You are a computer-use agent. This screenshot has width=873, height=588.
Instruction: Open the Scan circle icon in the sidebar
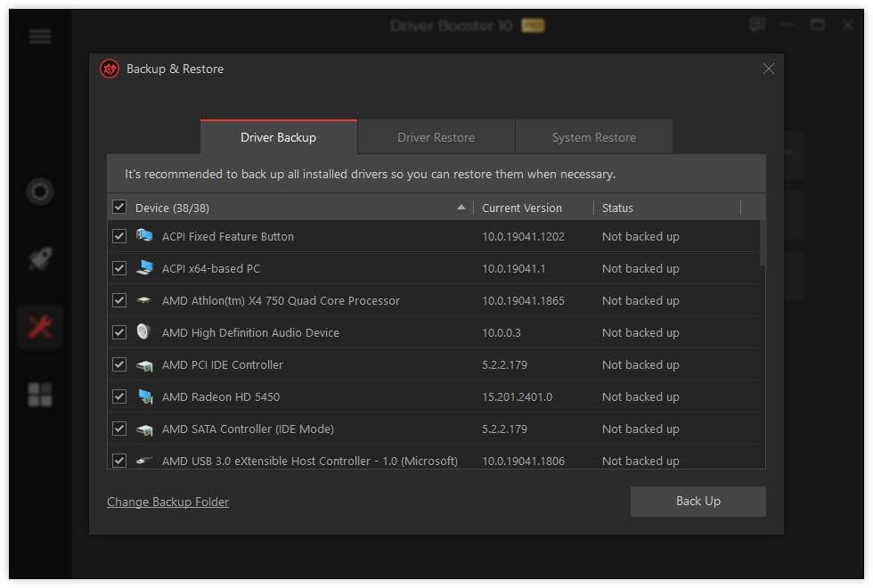pyautogui.click(x=40, y=192)
